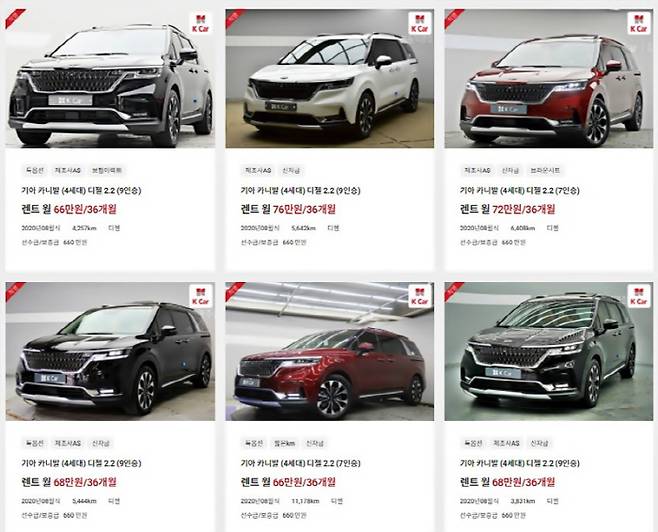Open the 3,831km Carnival 9인승 title link
This screenshot has height=532, width=658.
(520, 463)
